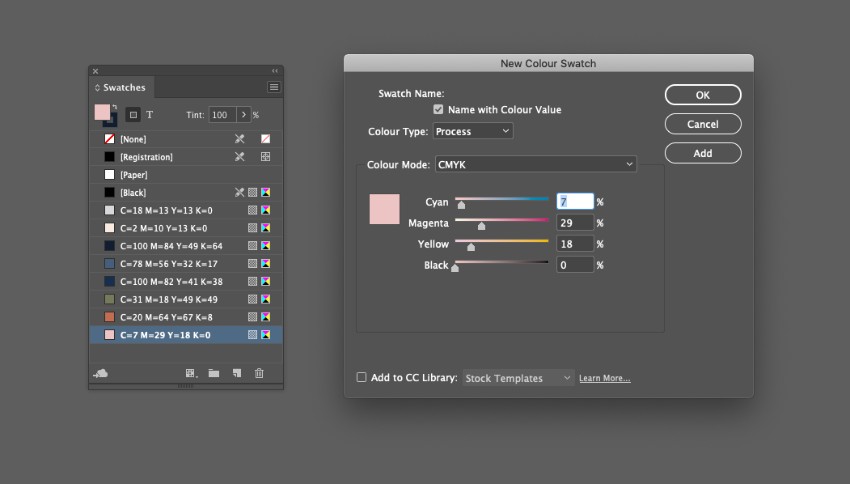Select swatch C=100 M=84 Y=49 K=64
Image resolution: width=850 pixels, height=484 pixels.
186,246
